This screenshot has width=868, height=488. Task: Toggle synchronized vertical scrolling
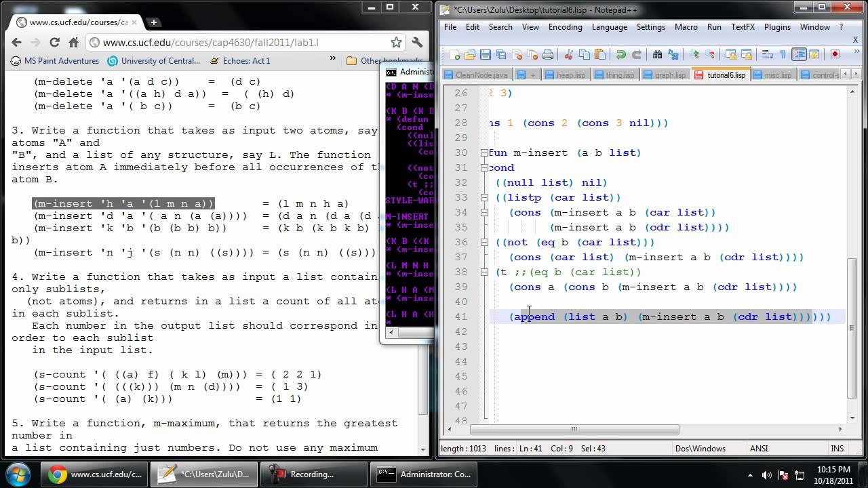pyautogui.click(x=730, y=54)
